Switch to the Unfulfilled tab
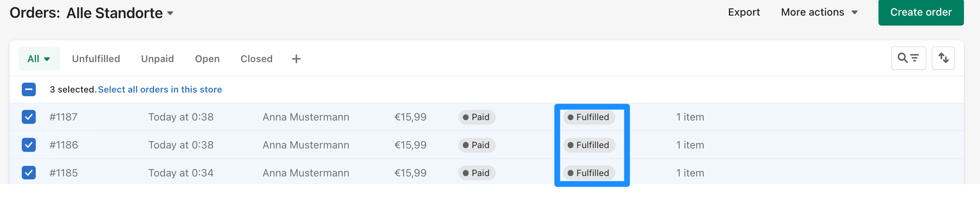This screenshot has width=980, height=204. click(96, 59)
